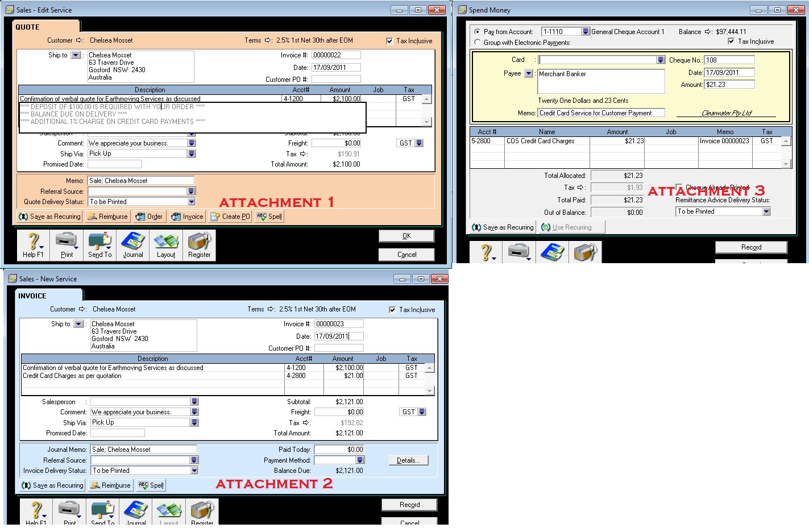Select Group with Electronic Payments option
Viewport: 809px width, 532px height.
(x=477, y=43)
